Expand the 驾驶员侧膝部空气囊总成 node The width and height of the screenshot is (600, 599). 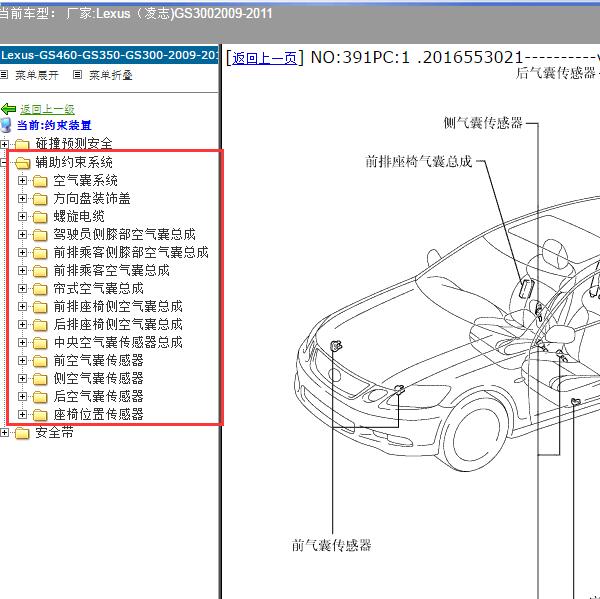22,234
